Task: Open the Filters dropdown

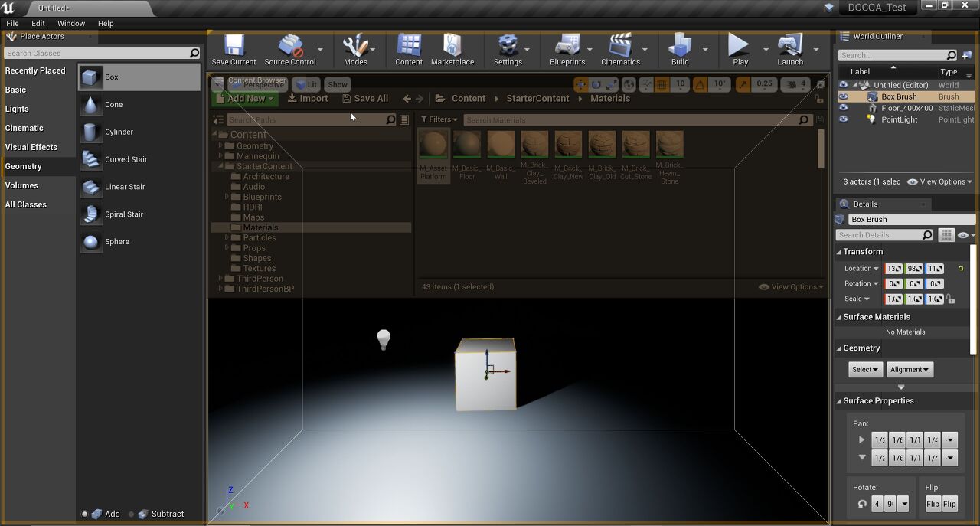Action: (x=439, y=119)
